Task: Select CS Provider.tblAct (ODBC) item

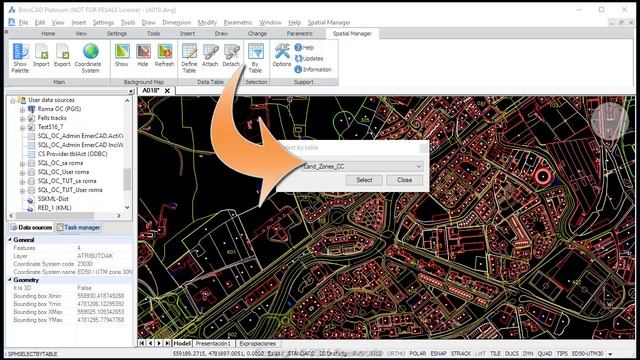Action: (x=72, y=154)
